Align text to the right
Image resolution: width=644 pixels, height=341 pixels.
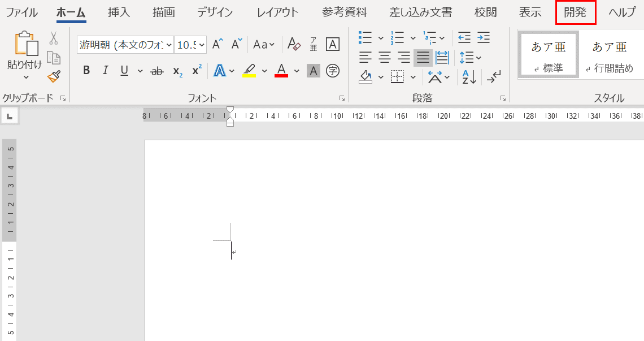click(404, 57)
